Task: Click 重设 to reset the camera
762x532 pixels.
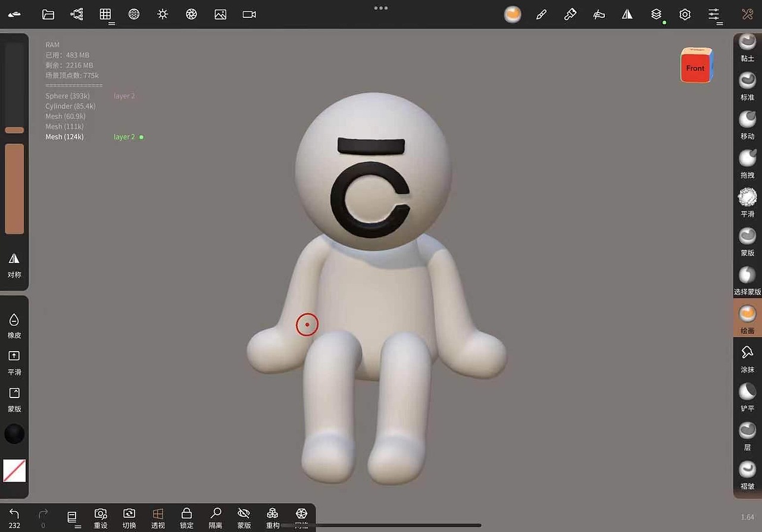Action: pos(101,518)
